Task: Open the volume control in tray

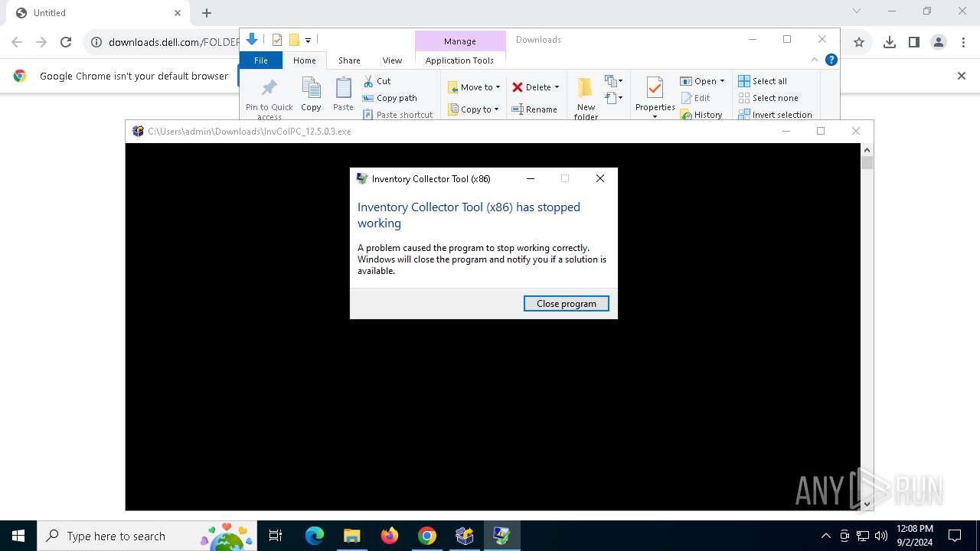Action: 881,536
